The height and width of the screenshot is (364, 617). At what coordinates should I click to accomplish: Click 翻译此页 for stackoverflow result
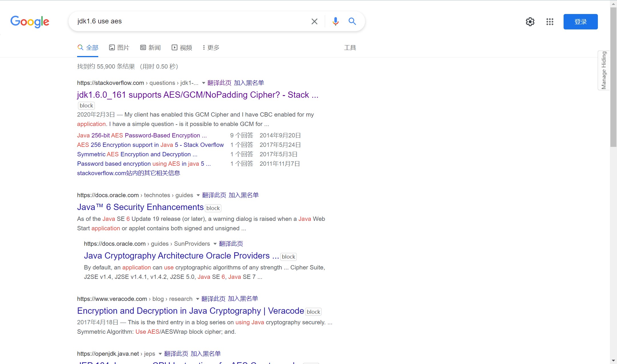pos(219,83)
